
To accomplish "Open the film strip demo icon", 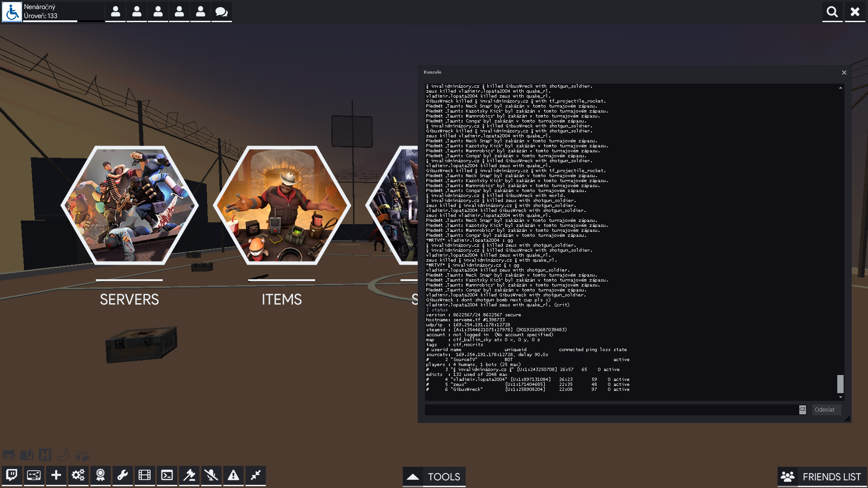I will click(145, 475).
